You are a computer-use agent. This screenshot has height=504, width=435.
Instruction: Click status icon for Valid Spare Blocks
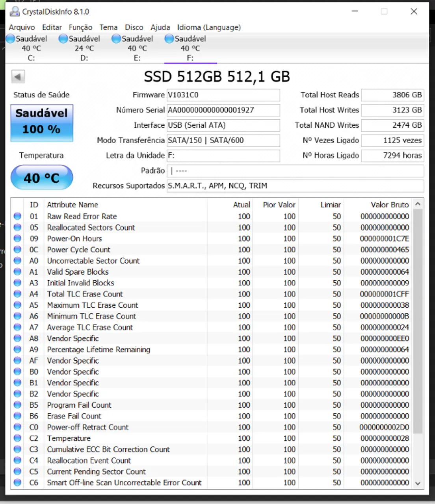pos(17,272)
